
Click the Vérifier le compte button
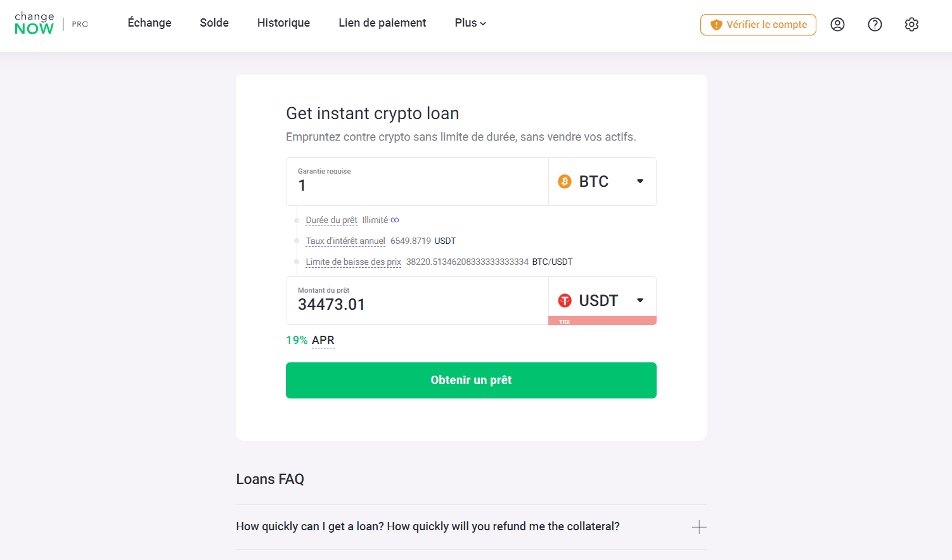(758, 24)
